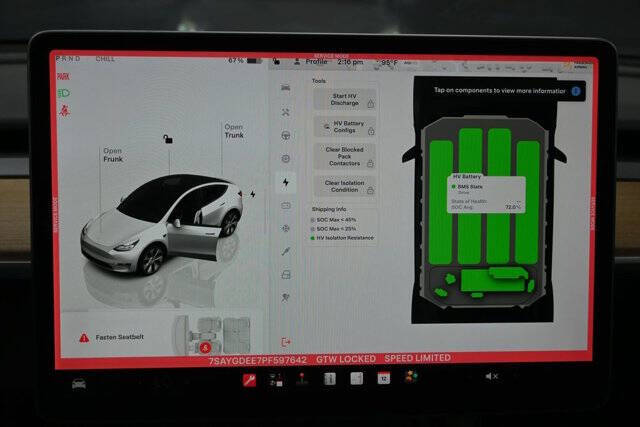This screenshot has height=427, width=640.
Task: Open the screwdriver service tools icon in sidebar
Action: tap(286, 251)
